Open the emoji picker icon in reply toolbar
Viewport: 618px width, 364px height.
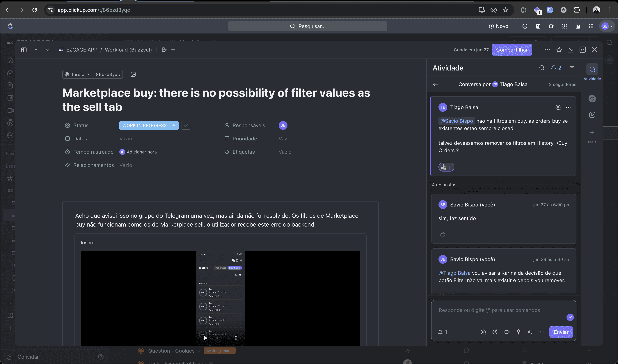[495, 332]
